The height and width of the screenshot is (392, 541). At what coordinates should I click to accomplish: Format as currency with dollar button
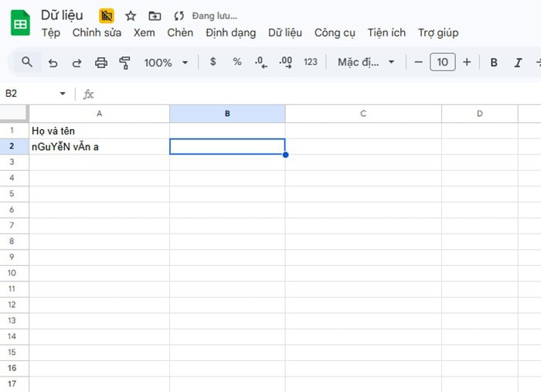(213, 62)
